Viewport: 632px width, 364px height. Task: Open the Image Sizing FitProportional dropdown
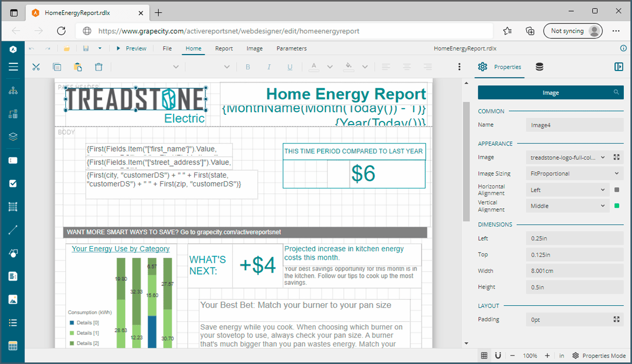point(575,174)
